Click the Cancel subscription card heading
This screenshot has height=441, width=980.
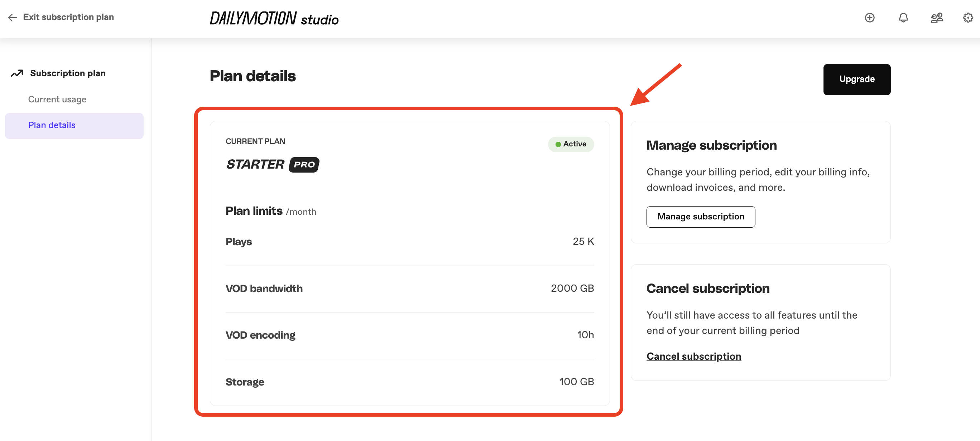[708, 289]
